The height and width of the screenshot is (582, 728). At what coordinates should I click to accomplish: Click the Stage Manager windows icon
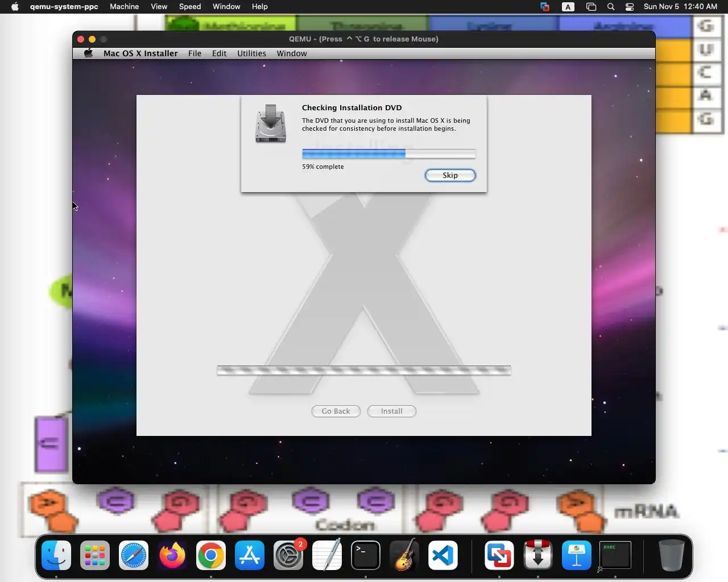[x=591, y=7]
